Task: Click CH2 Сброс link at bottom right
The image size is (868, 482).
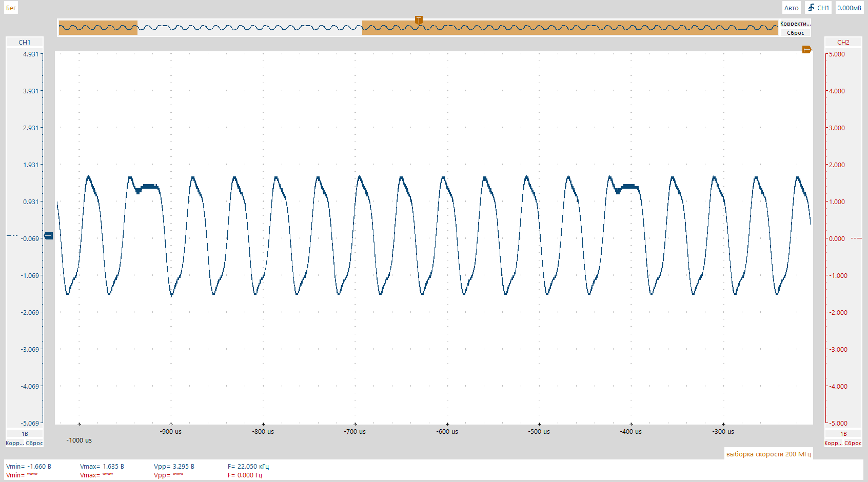Action: click(853, 443)
